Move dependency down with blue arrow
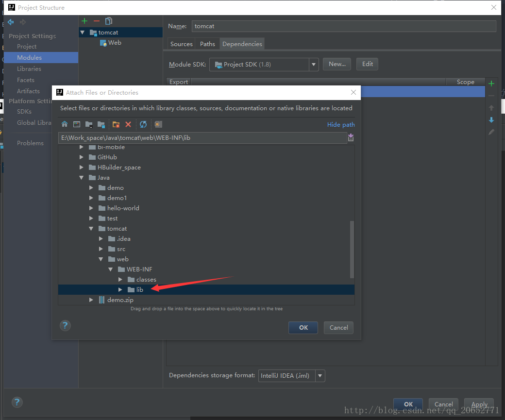This screenshot has height=420, width=505. (491, 120)
